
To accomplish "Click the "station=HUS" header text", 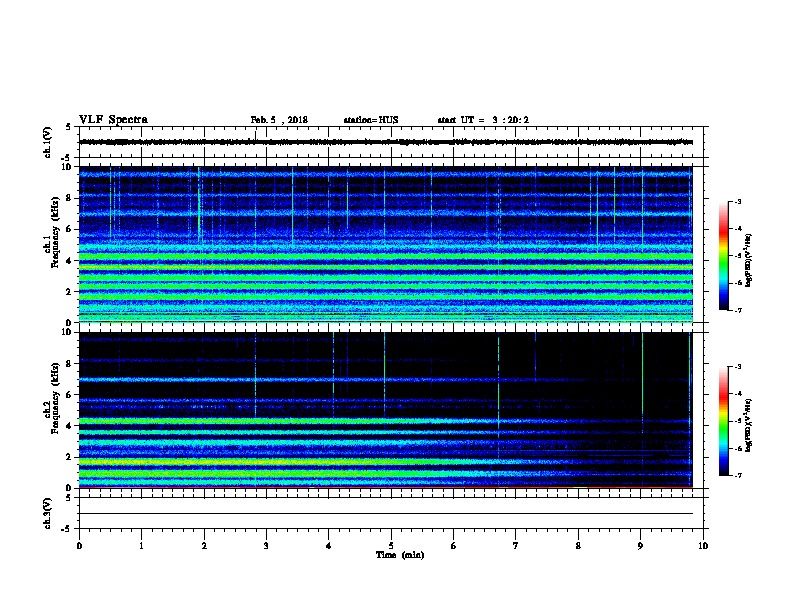I will 371,120.
